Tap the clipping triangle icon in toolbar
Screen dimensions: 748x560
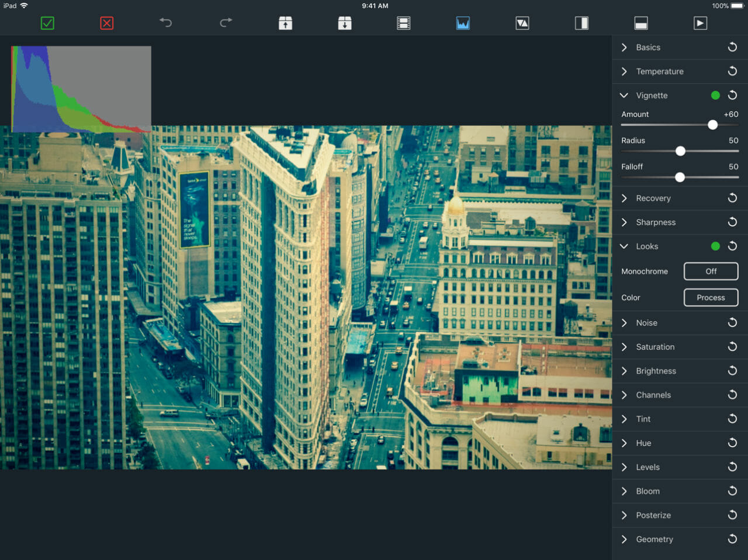tap(522, 23)
